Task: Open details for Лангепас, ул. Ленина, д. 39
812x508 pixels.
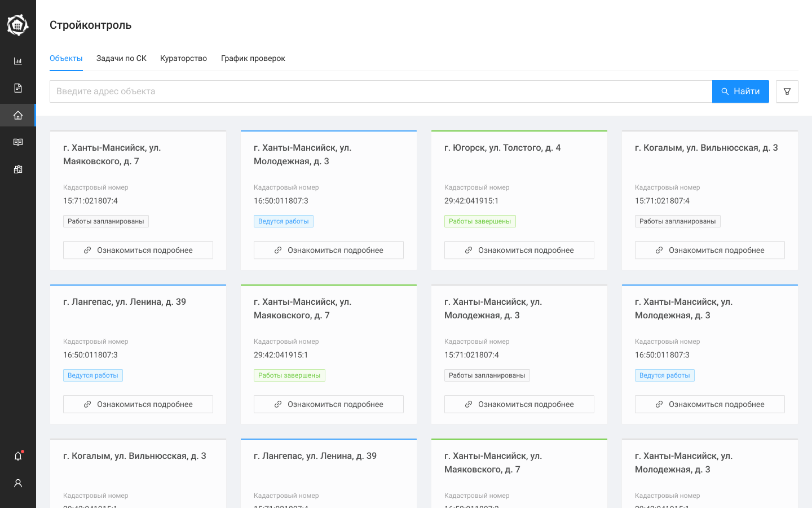Action: (138, 404)
